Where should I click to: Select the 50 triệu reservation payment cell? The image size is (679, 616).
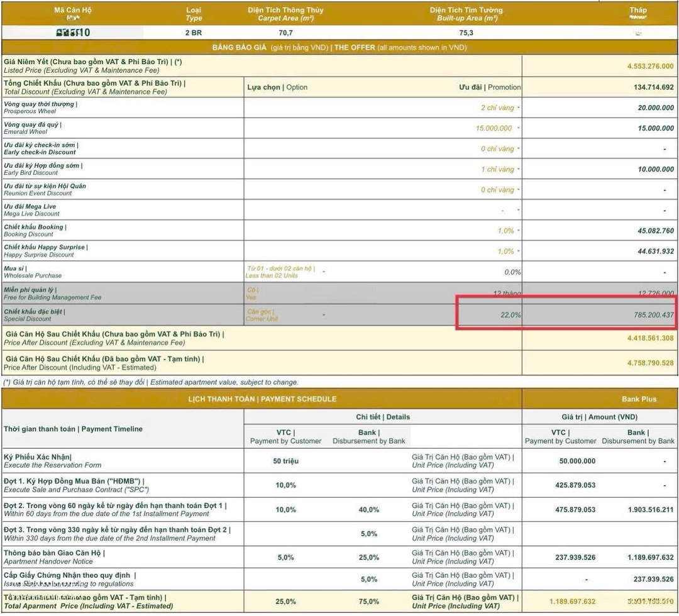click(x=286, y=461)
